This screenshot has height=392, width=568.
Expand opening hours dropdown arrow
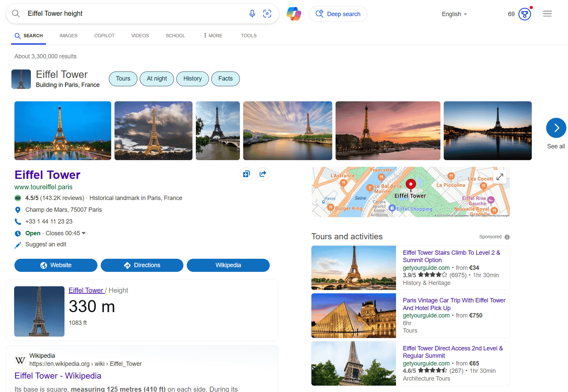click(x=84, y=233)
